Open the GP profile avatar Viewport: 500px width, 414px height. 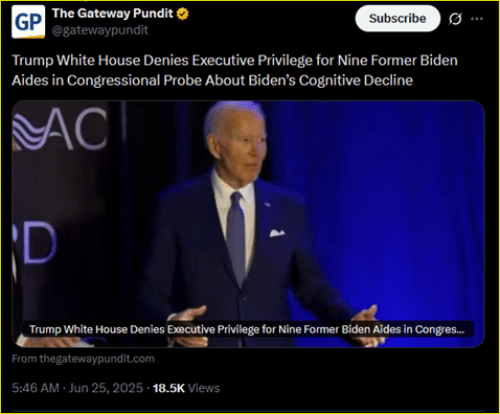point(28,22)
